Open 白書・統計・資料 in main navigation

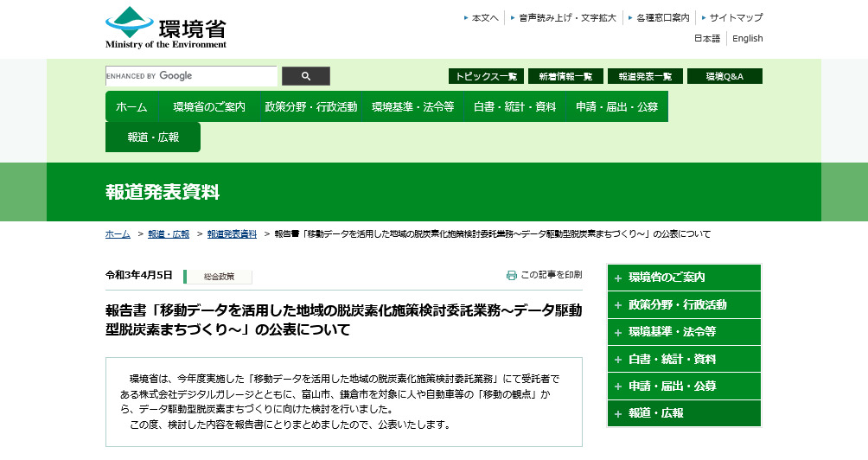pyautogui.click(x=514, y=107)
